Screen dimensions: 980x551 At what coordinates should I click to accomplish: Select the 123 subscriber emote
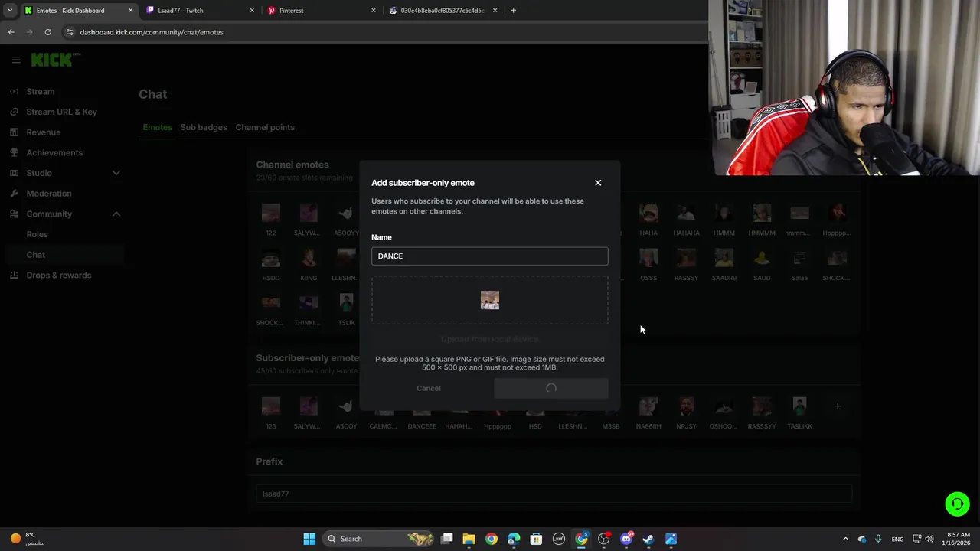[x=271, y=406]
